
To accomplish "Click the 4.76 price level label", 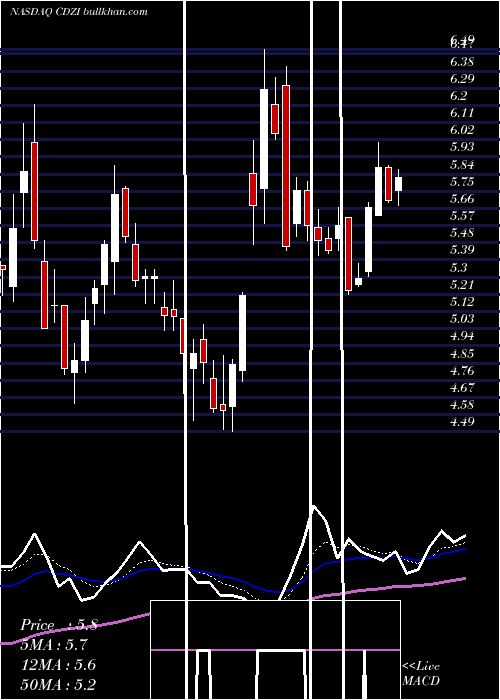I will tap(462, 371).
